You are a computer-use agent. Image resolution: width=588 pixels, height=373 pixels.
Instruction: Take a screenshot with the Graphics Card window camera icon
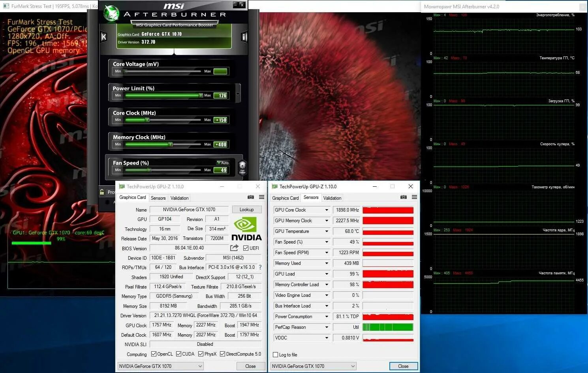[251, 197]
